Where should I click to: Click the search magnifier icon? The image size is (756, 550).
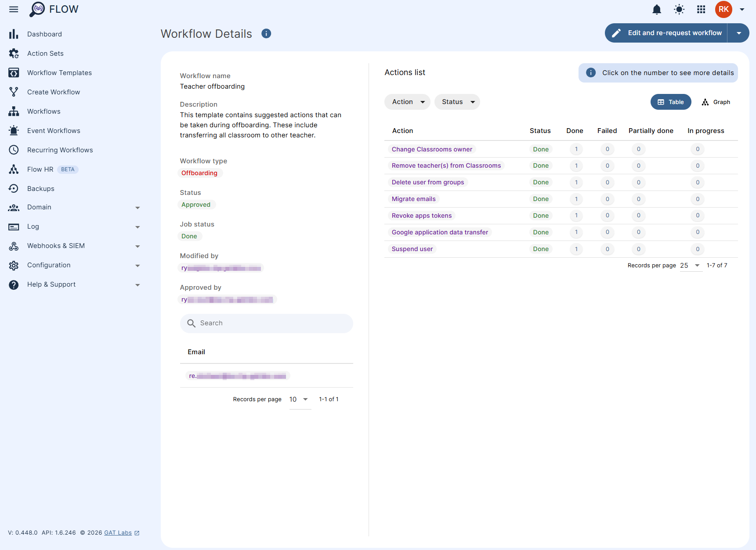192,324
